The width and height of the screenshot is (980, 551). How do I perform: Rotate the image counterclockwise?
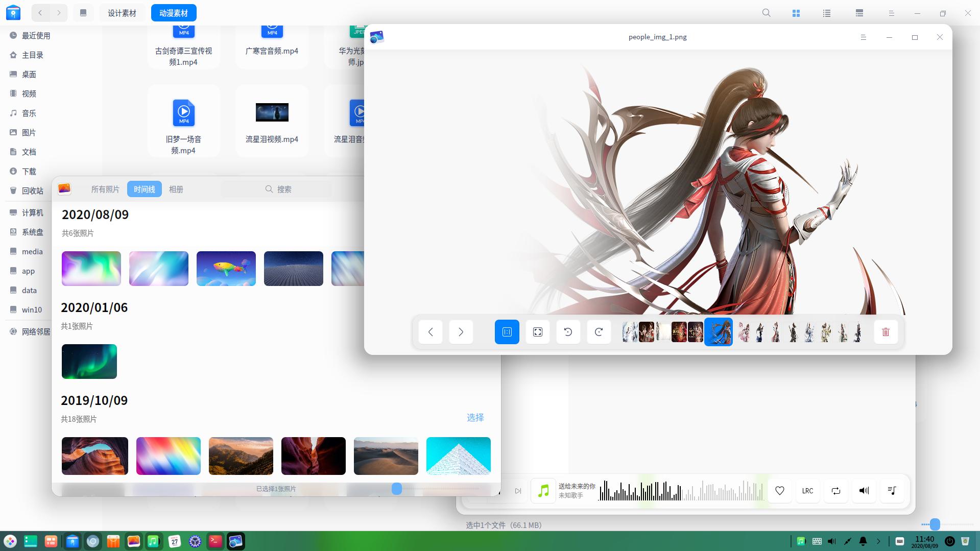[568, 332]
